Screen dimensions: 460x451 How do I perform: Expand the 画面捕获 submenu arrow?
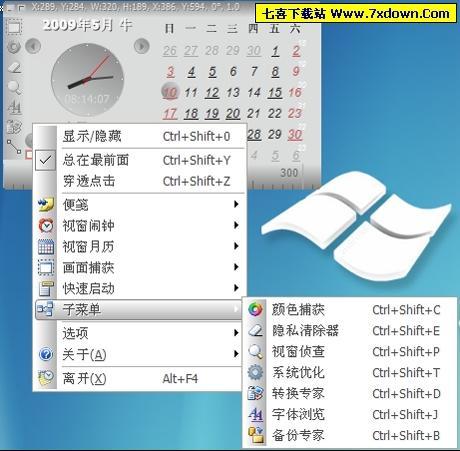click(236, 267)
